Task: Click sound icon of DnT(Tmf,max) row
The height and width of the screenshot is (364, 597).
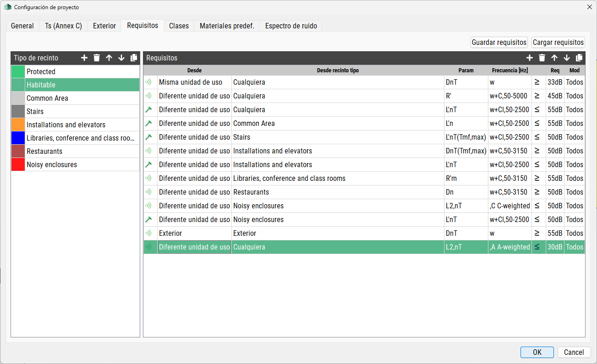Action: click(148, 151)
